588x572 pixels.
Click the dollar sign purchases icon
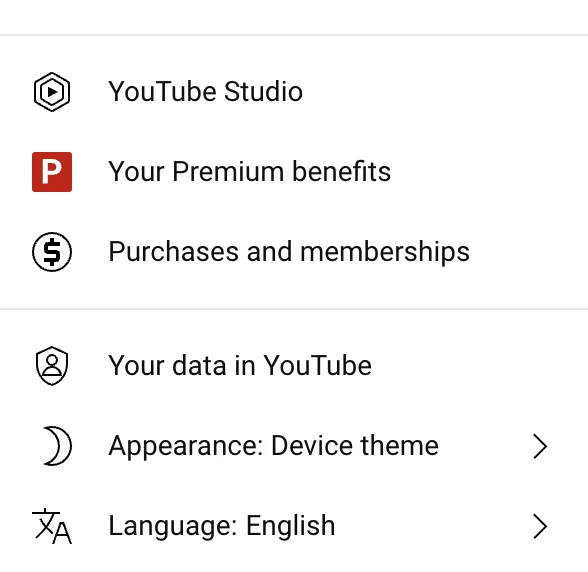(52, 252)
